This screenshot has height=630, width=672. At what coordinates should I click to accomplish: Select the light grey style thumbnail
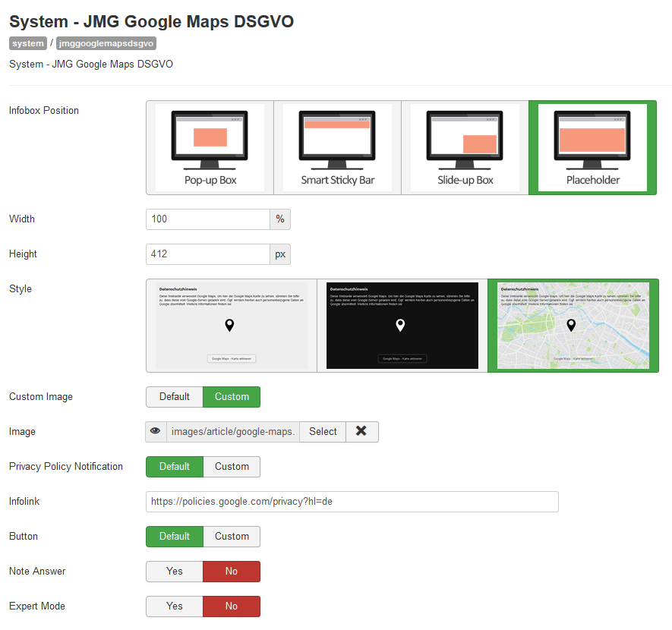[x=232, y=326]
